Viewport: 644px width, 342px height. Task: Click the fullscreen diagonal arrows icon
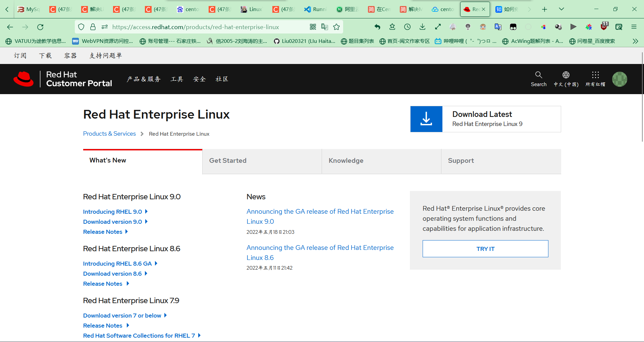click(438, 27)
